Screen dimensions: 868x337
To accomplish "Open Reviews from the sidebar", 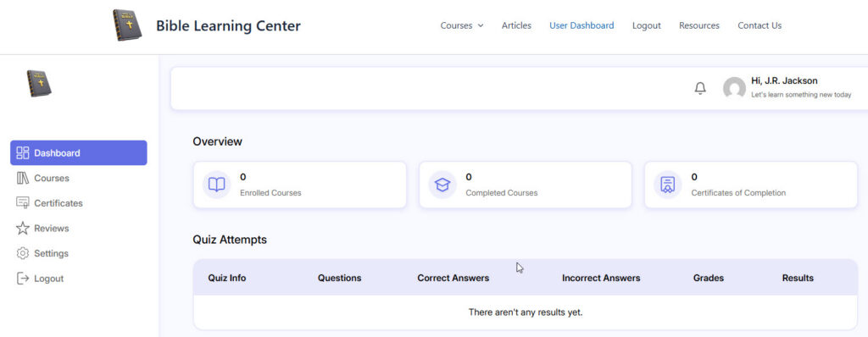I will tap(52, 228).
